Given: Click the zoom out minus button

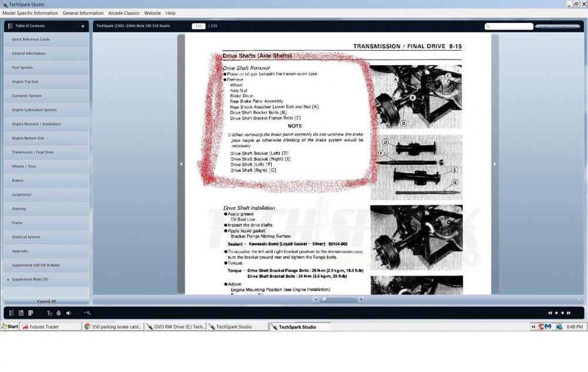Looking at the screenshot, I should (316, 300).
